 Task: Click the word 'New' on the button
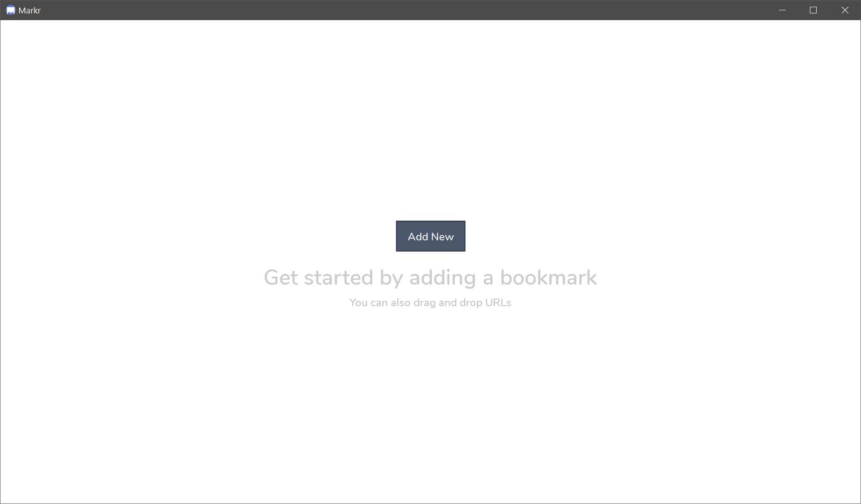click(442, 237)
